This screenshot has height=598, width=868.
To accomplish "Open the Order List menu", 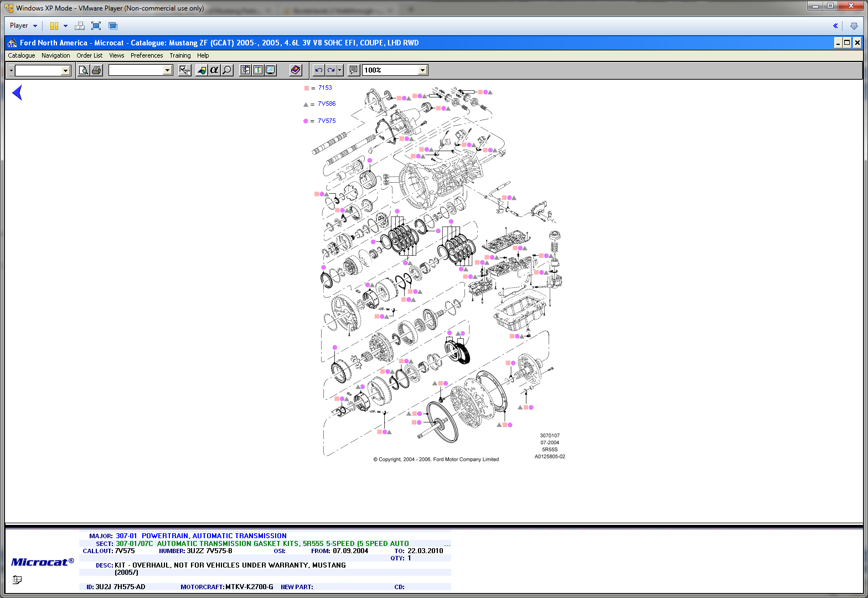I will [90, 55].
